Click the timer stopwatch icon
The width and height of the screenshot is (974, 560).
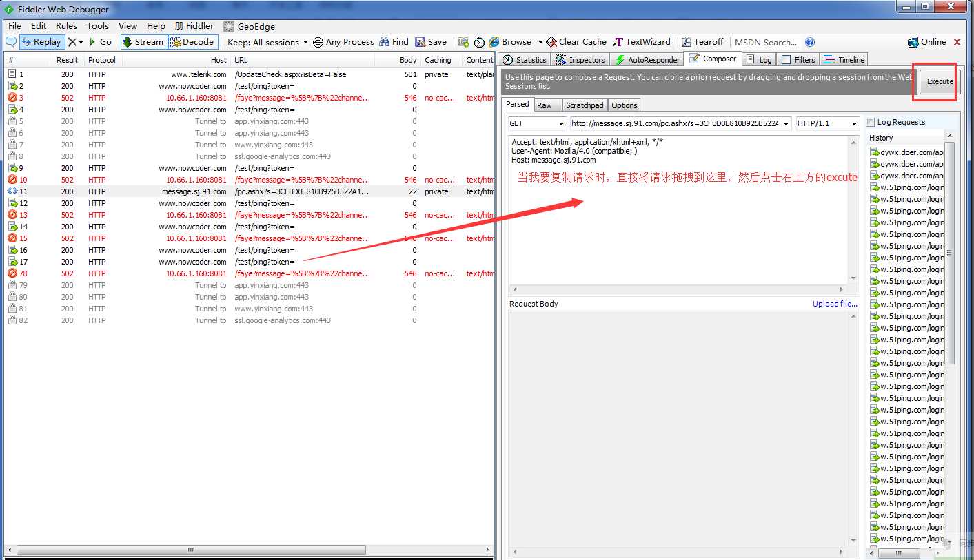[x=479, y=42]
